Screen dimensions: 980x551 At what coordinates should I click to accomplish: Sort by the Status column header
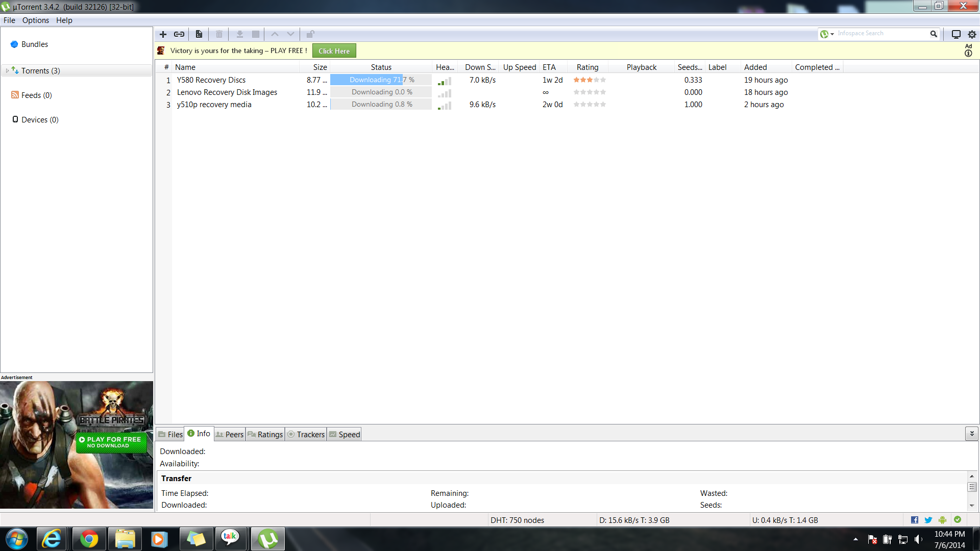pyautogui.click(x=381, y=67)
